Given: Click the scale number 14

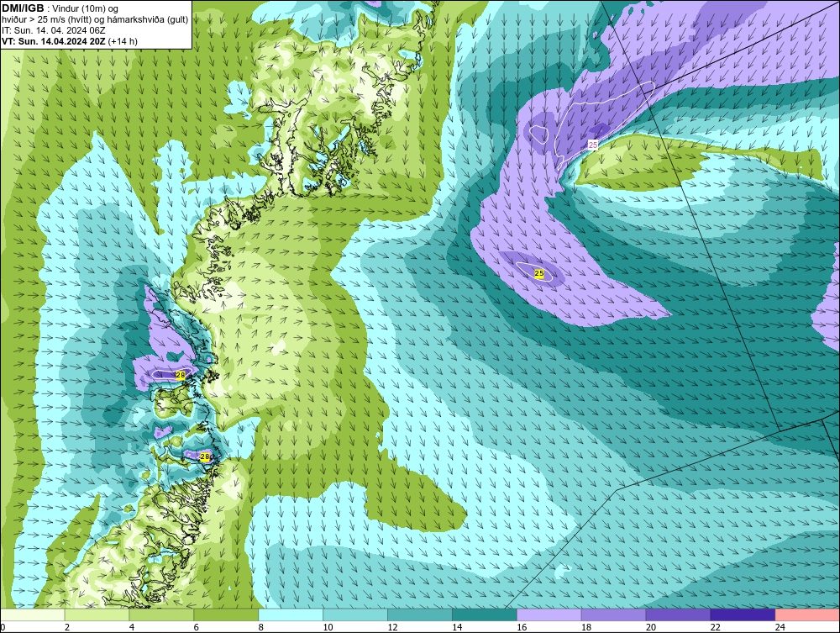Looking at the screenshot, I should pyautogui.click(x=457, y=627).
